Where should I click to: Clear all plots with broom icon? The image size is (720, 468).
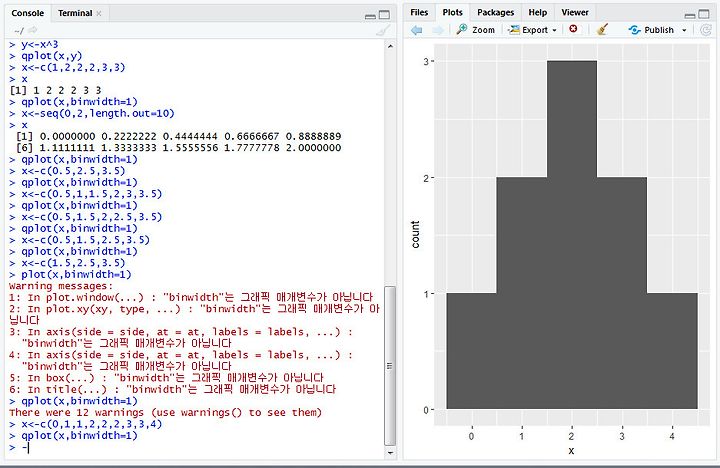tap(602, 29)
